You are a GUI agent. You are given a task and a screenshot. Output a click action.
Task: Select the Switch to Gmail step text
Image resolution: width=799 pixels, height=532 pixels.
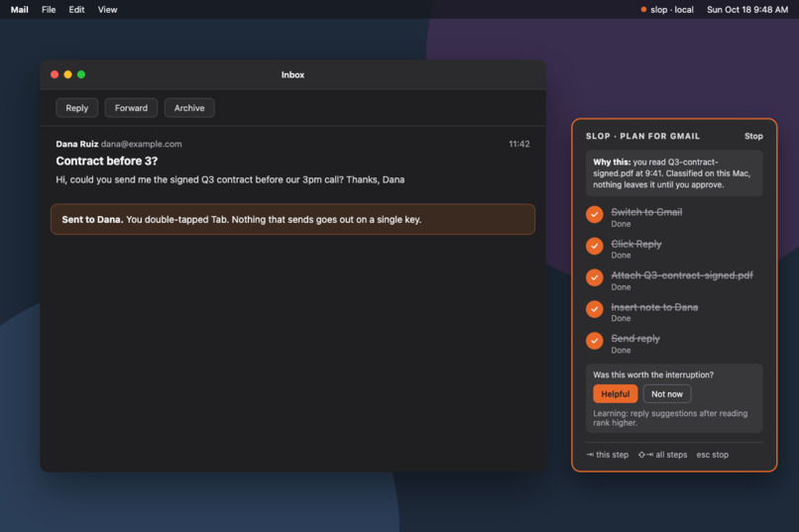(x=646, y=212)
